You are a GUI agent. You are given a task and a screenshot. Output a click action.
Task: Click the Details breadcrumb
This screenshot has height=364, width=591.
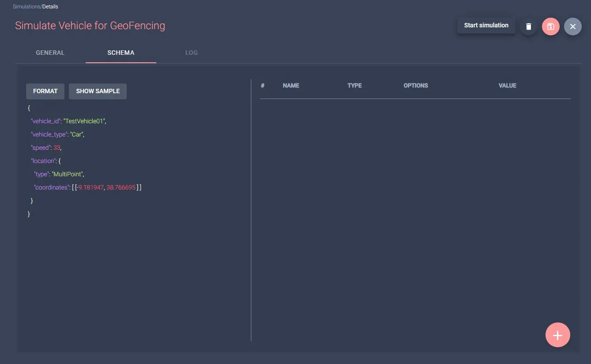coord(50,7)
